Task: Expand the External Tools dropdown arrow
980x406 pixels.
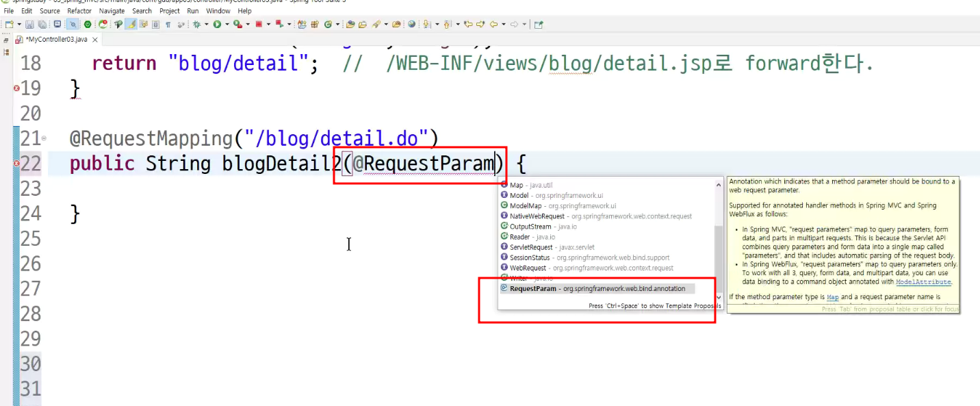Action: coord(248,24)
